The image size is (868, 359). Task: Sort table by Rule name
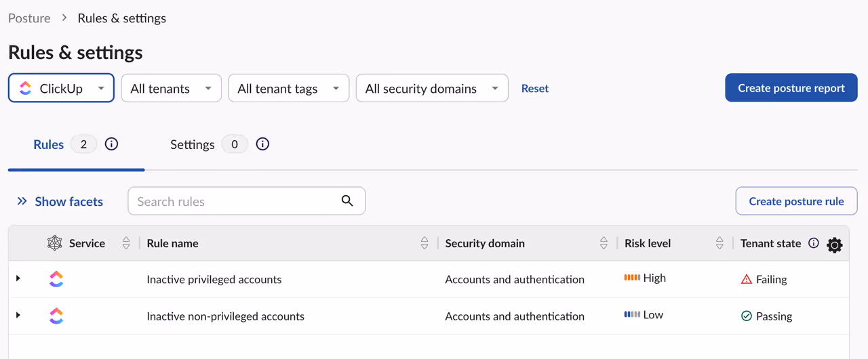click(x=425, y=243)
